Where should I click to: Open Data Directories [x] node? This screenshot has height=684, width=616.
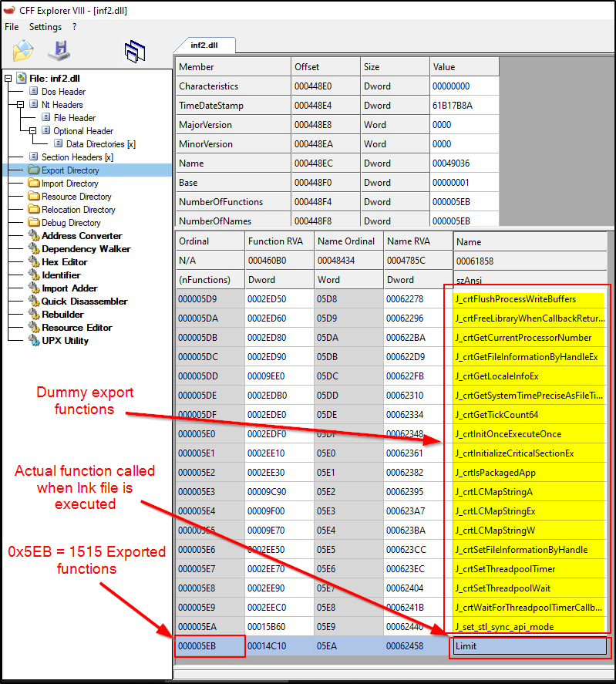point(101,144)
